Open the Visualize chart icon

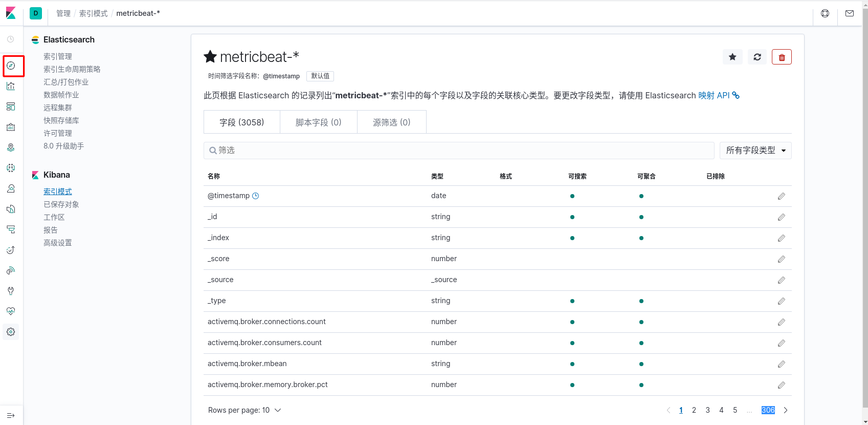point(11,86)
